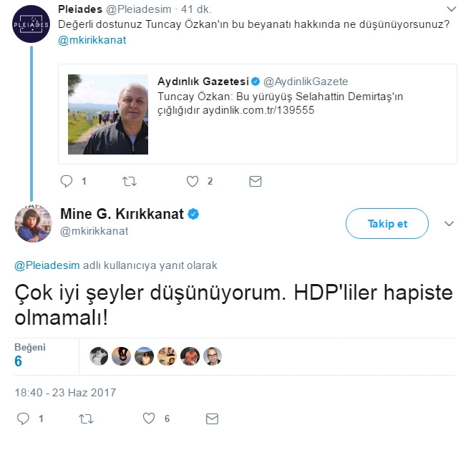View Pleiades profile avatar
This screenshot has width=476, height=450.
tap(31, 24)
